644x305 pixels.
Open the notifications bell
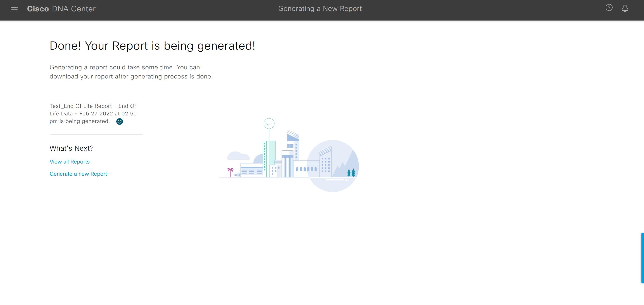coord(625,9)
